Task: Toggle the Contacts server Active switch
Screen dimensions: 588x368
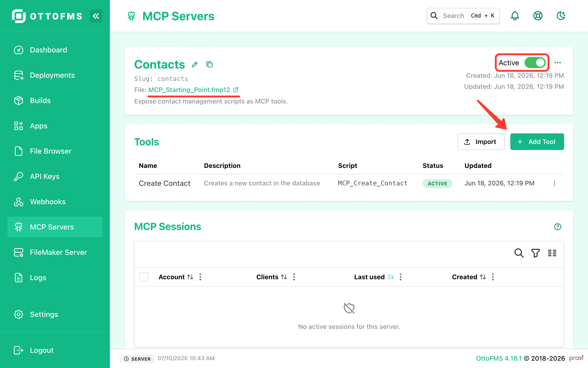Action: (535, 63)
